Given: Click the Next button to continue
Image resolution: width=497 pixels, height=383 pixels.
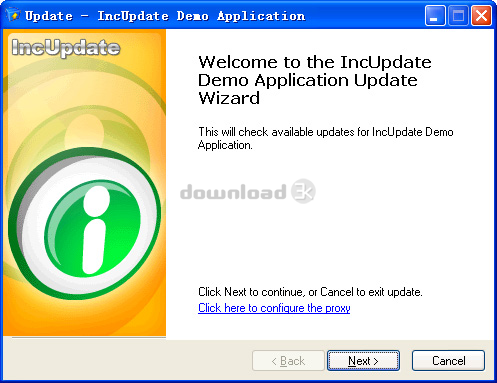Looking at the screenshot, I should [363, 360].
